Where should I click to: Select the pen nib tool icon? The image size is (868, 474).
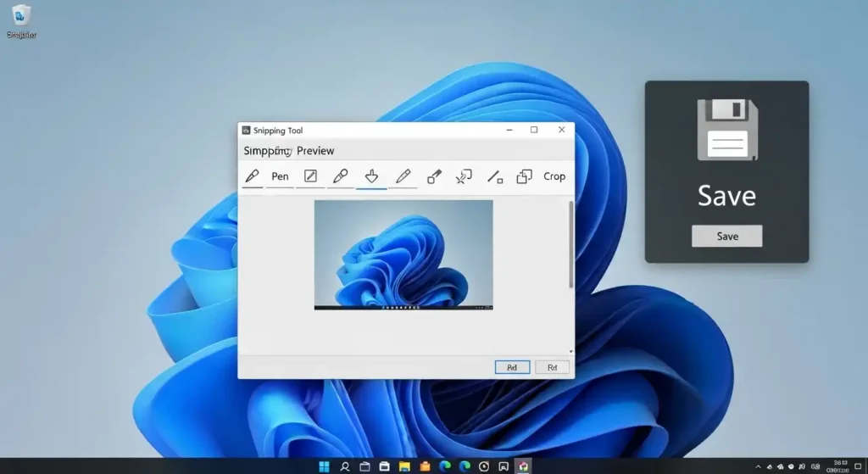(252, 176)
